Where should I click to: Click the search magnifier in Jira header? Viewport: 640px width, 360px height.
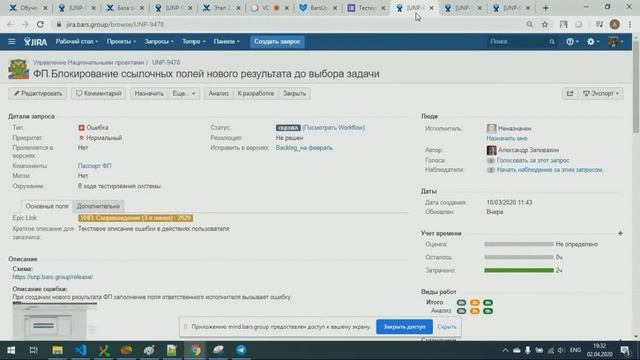click(552, 42)
